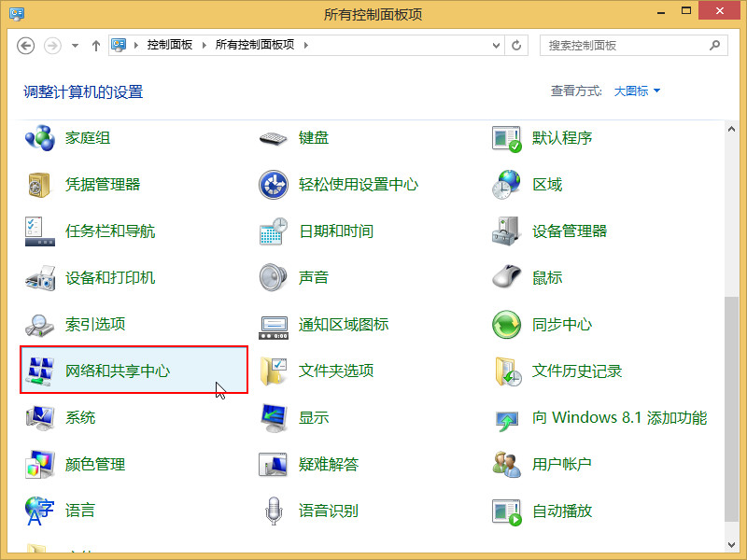Open the 向 Windows 8.1 添加功能 link
The width and height of the screenshot is (747, 560).
(x=619, y=417)
